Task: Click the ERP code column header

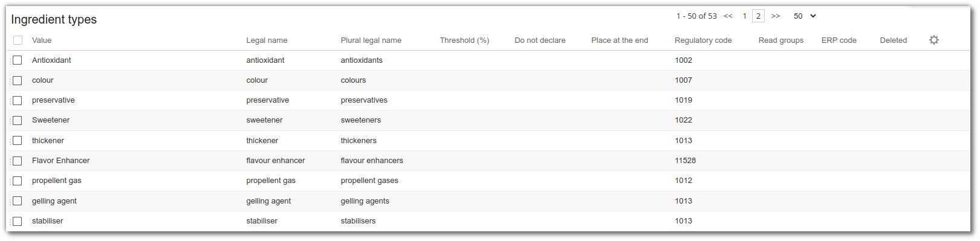Action: coord(839,40)
